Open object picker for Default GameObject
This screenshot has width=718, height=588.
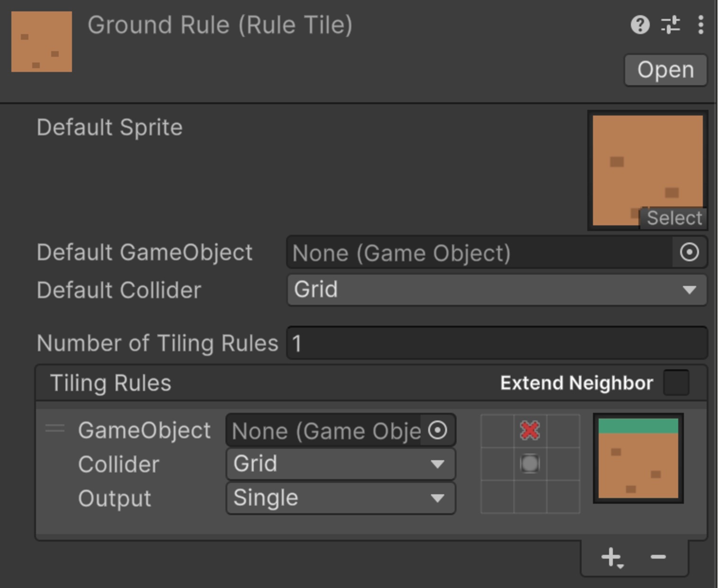click(689, 252)
